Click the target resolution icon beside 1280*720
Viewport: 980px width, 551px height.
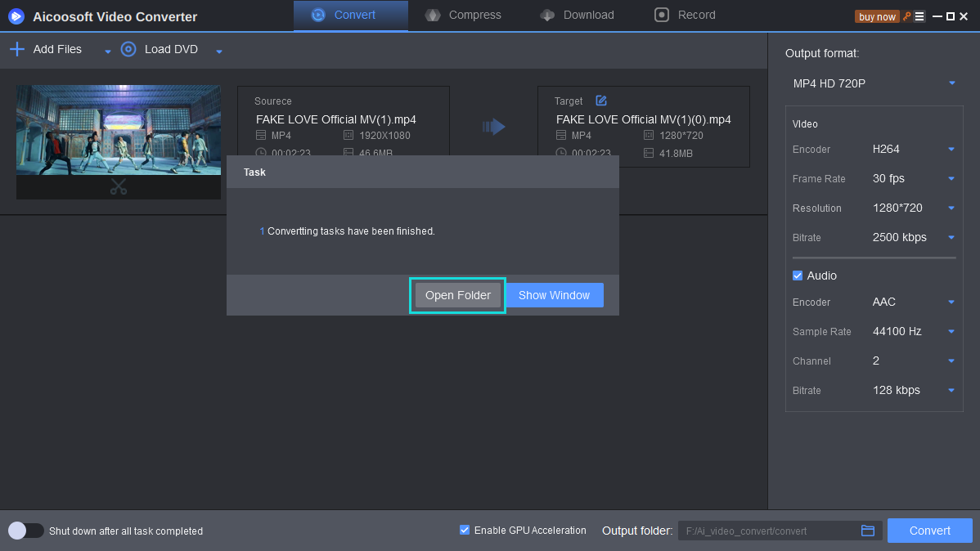click(x=648, y=135)
